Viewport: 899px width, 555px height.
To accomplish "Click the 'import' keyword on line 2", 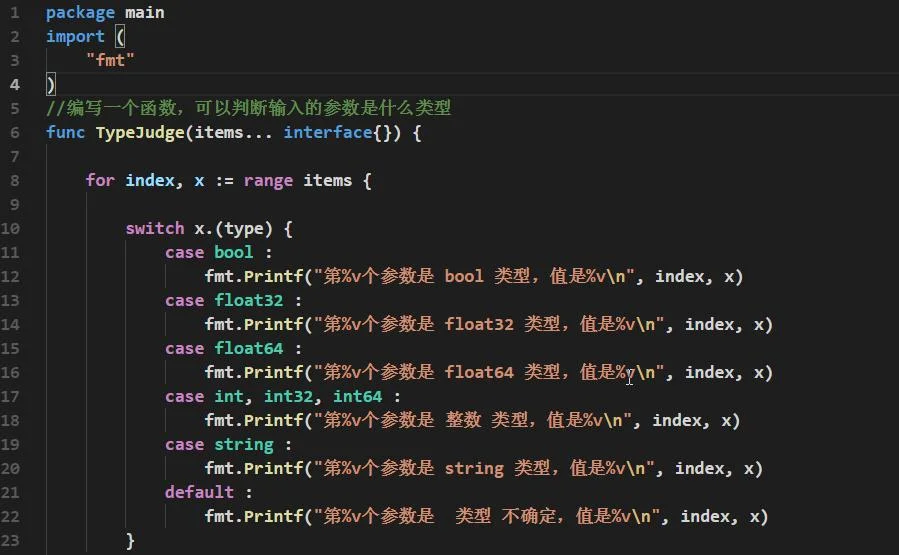I will (x=75, y=37).
